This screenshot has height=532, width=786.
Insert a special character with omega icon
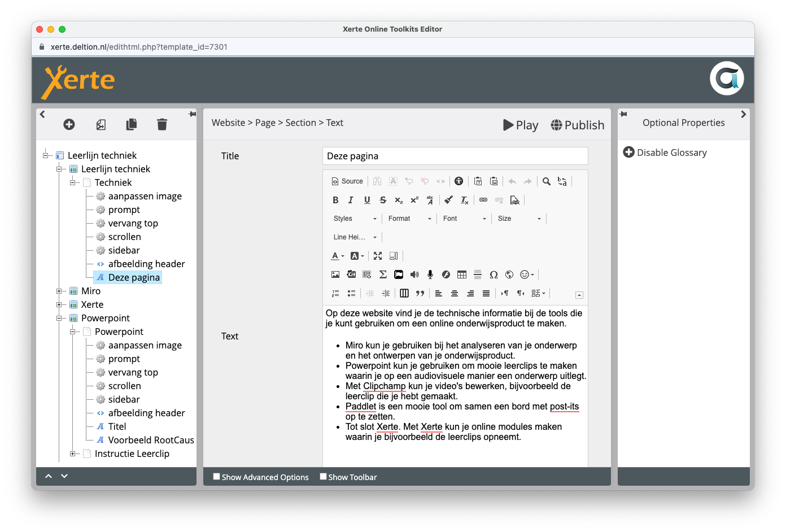tap(494, 274)
